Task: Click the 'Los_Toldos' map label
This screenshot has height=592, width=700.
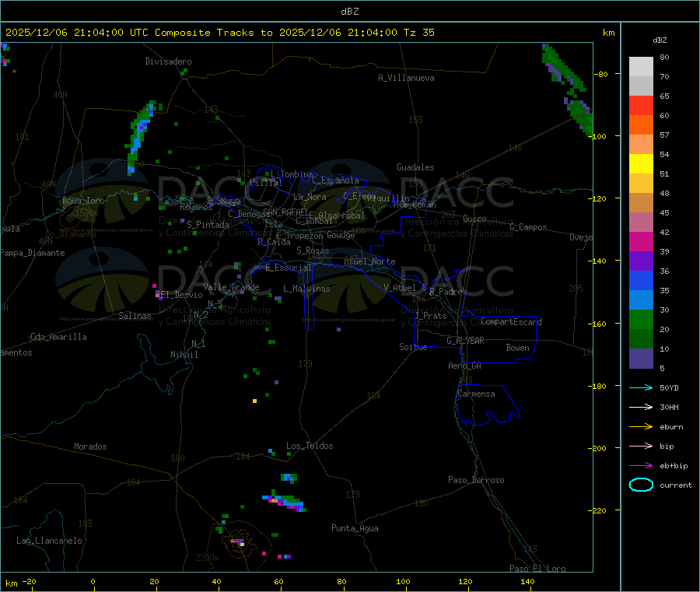Action: pyautogui.click(x=310, y=446)
